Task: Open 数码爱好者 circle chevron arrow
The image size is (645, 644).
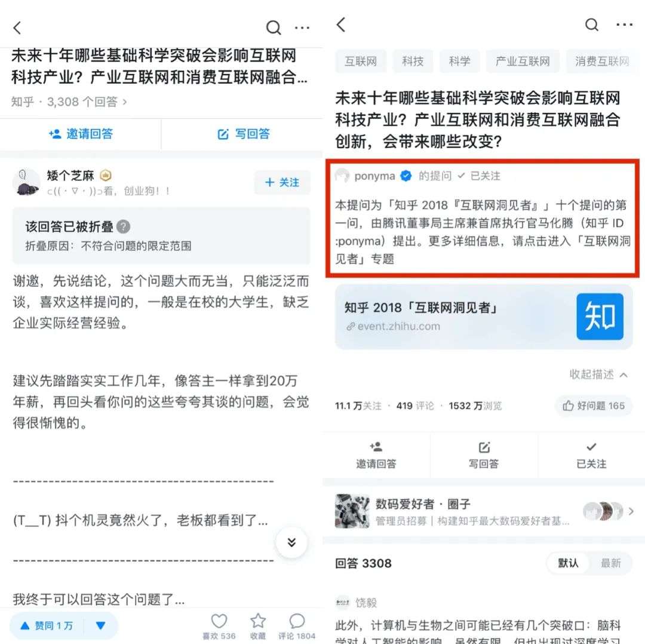Action: click(631, 511)
